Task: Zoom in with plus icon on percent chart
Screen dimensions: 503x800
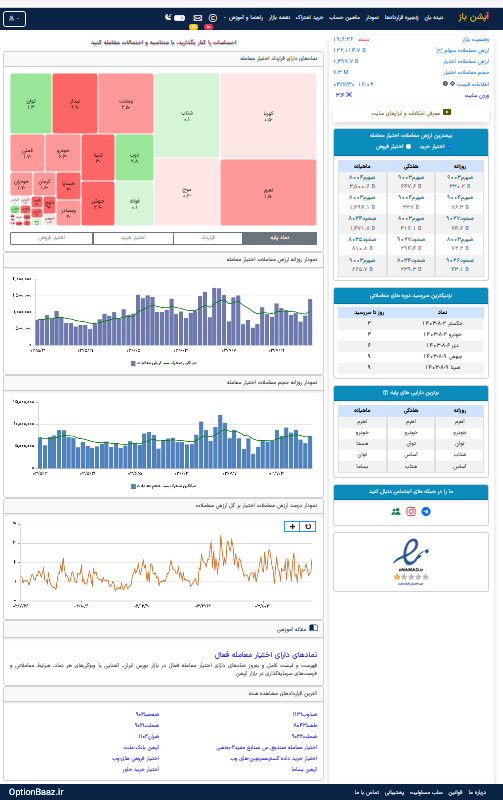Action: point(292,527)
